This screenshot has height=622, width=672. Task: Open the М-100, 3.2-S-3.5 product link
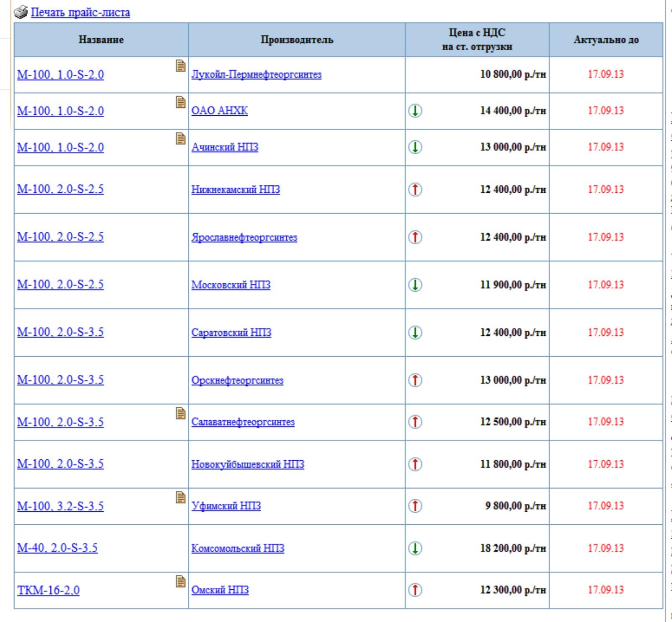click(60, 506)
